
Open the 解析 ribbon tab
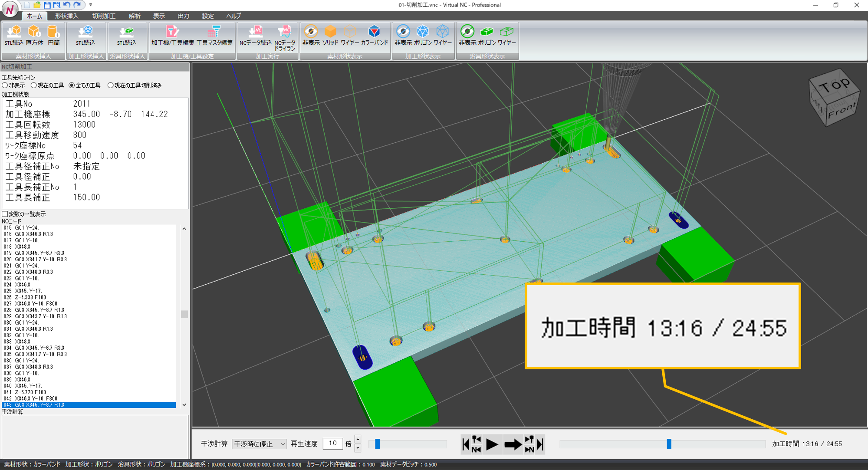pyautogui.click(x=135, y=16)
